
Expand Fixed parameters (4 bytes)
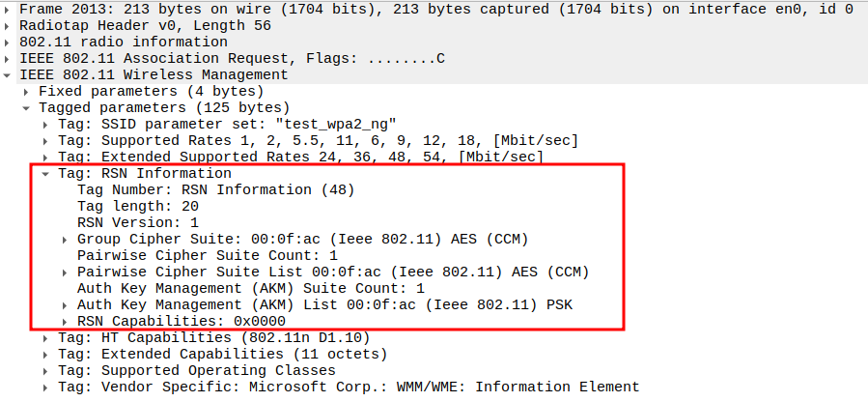pyautogui.click(x=27, y=91)
